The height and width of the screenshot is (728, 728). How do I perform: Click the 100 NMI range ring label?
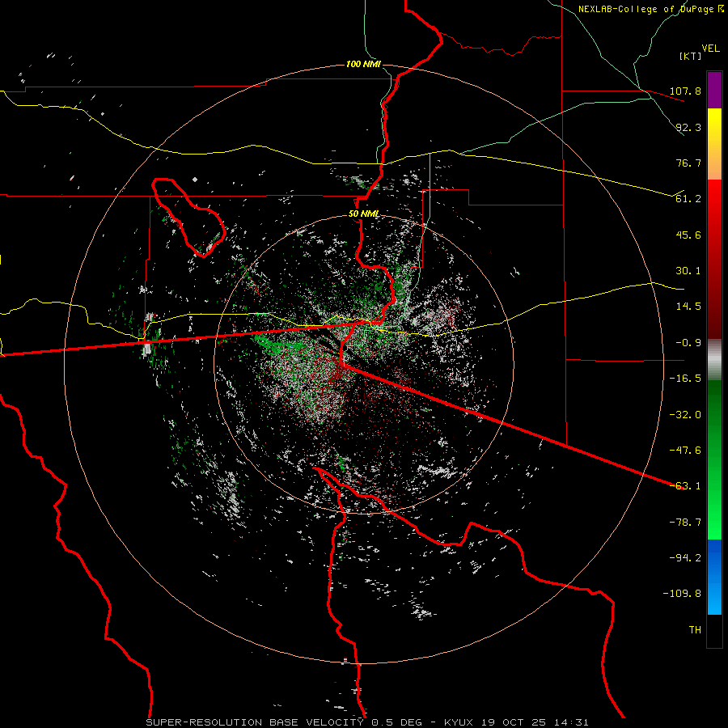pyautogui.click(x=363, y=64)
